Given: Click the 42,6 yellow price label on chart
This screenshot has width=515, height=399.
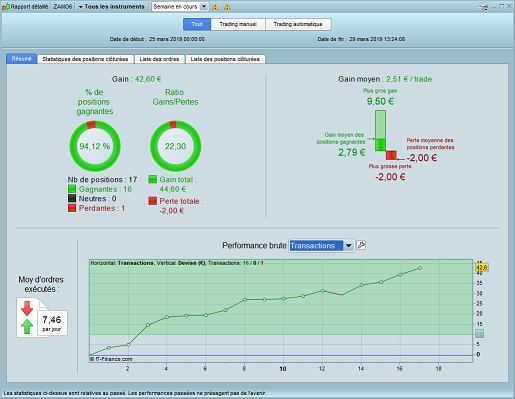Looking at the screenshot, I should (x=482, y=267).
